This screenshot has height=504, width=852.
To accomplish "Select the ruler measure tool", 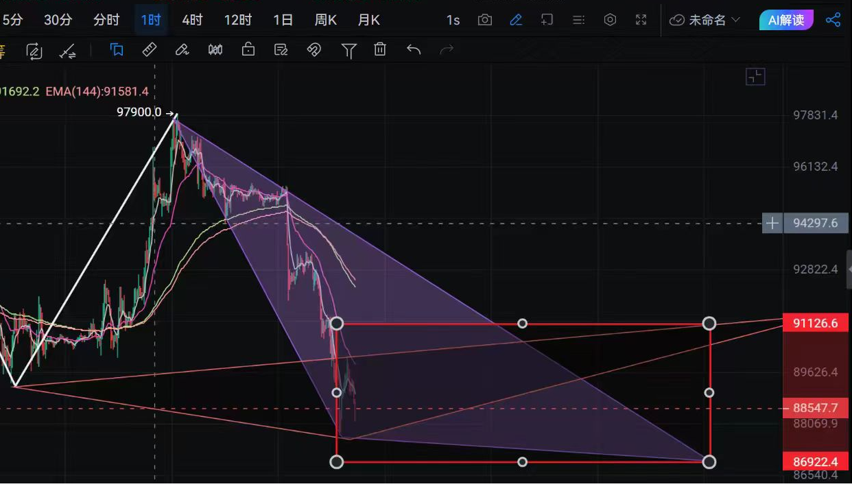I will point(150,49).
